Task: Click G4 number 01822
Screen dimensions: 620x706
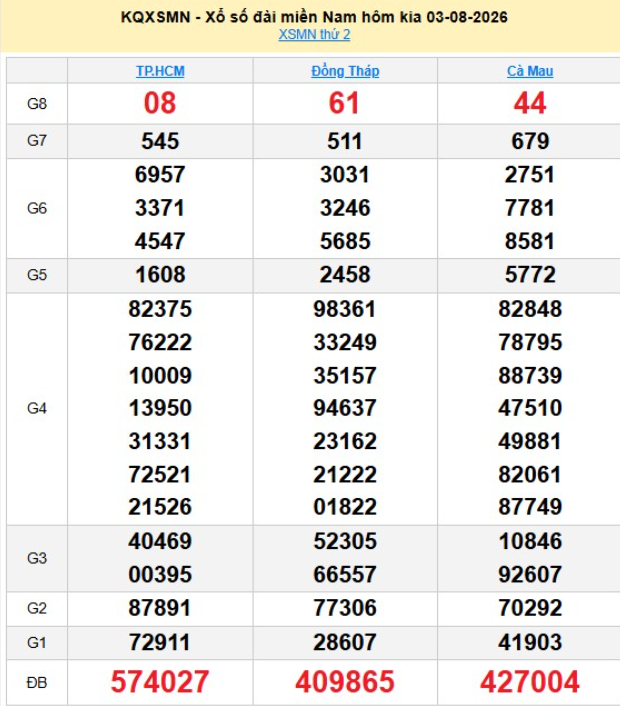Action: [345, 507]
